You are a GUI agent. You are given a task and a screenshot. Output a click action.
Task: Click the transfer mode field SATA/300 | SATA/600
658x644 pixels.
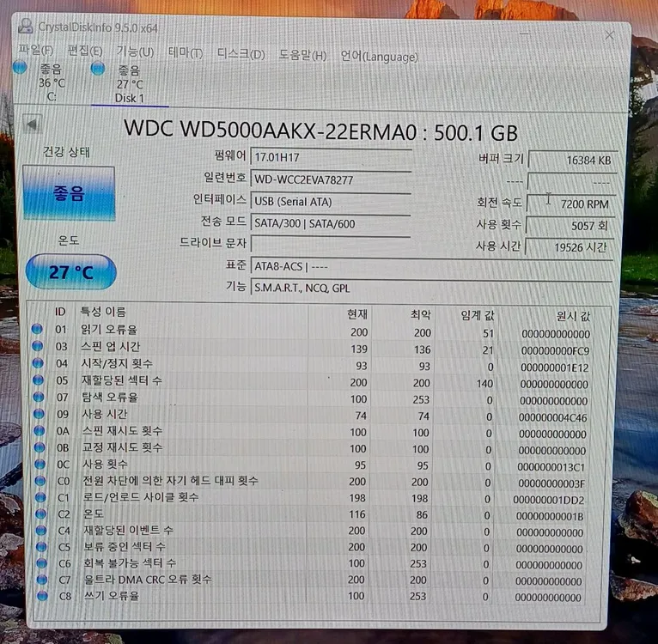coord(330,223)
